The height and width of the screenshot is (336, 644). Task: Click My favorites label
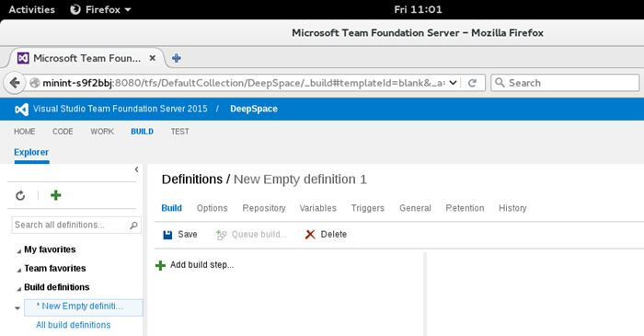click(x=50, y=249)
